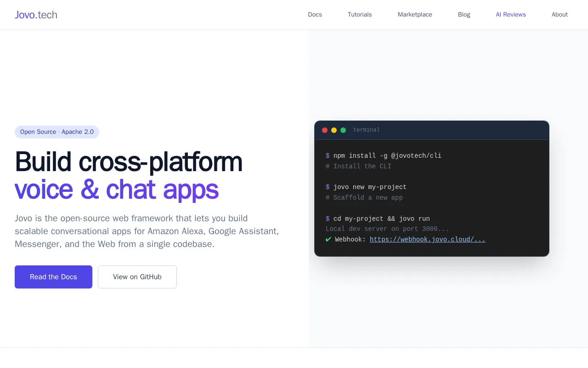Open the Docs menu item
588x368 pixels.
(315, 15)
